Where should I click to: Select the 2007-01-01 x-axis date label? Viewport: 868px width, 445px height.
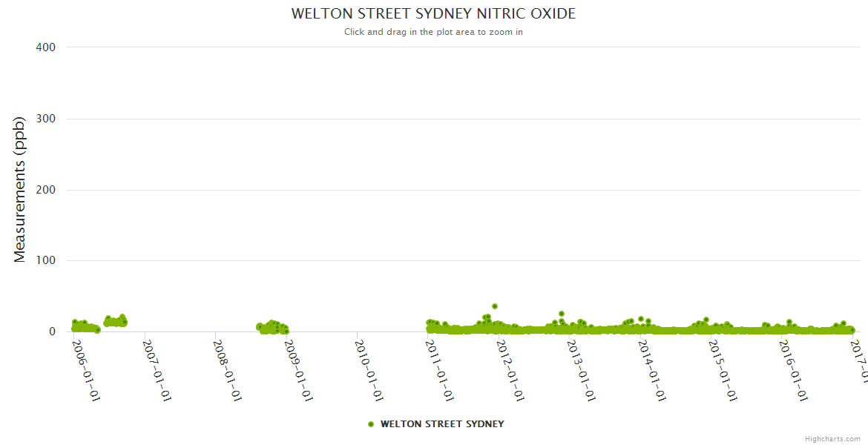tap(157, 370)
